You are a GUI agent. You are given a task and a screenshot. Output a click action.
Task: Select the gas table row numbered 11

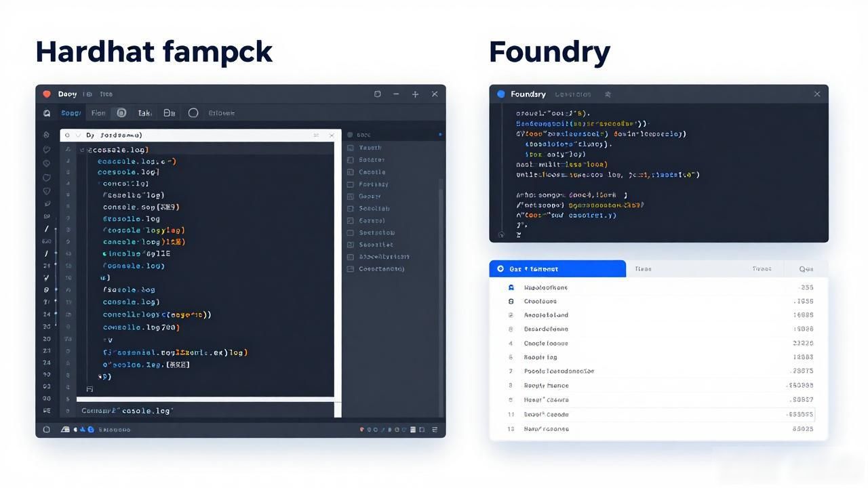pos(659,414)
